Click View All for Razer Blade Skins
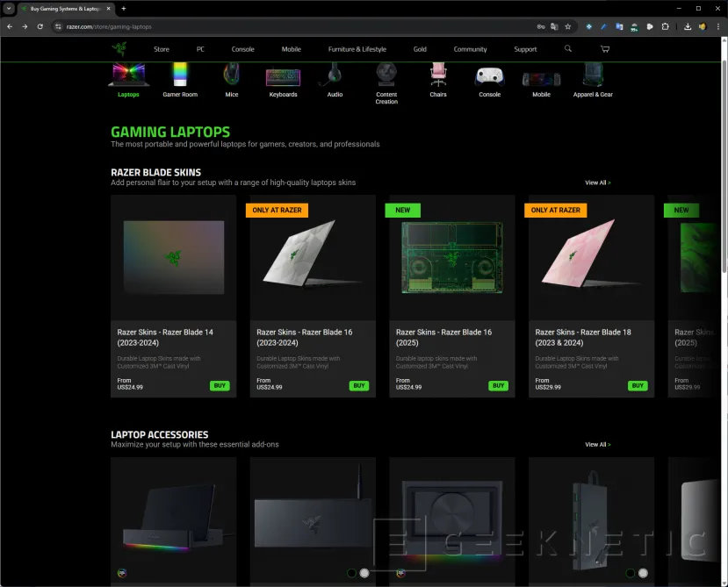Viewport: 728px width, 587px height. pos(597,183)
